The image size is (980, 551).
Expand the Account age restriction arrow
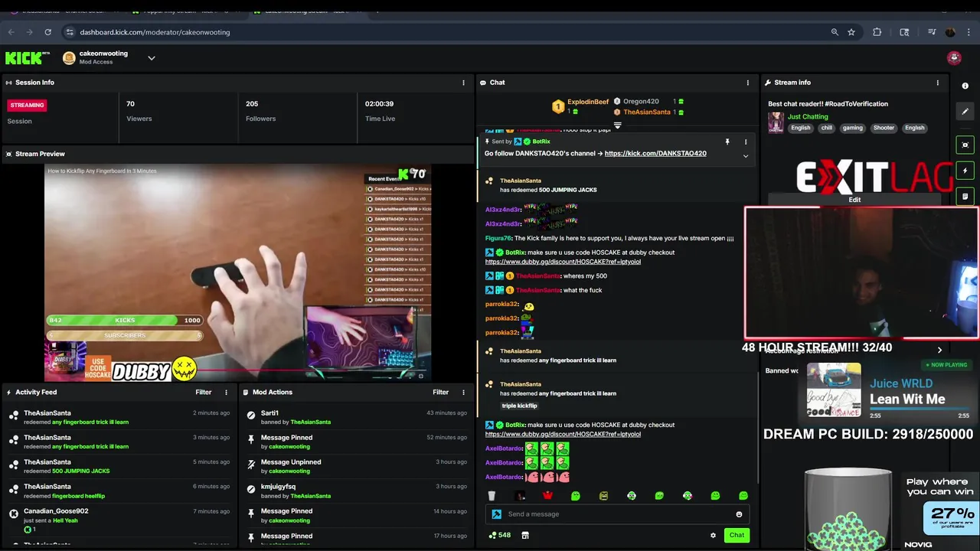939,350
